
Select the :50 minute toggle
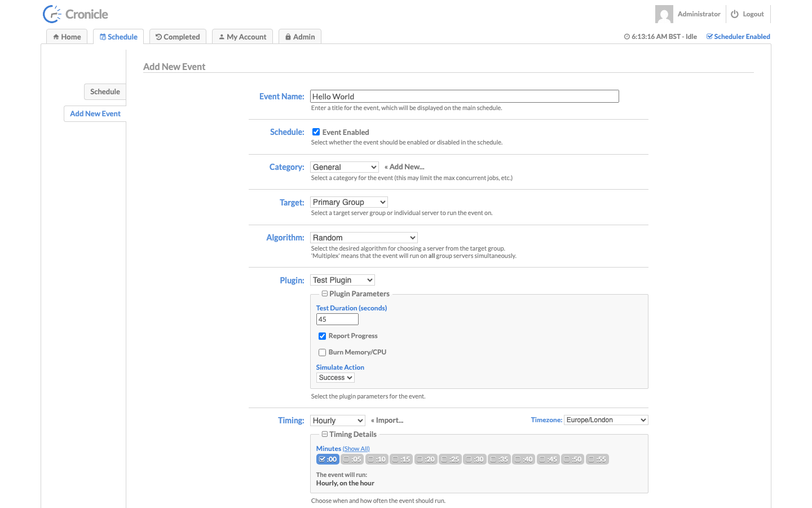[x=573, y=459]
